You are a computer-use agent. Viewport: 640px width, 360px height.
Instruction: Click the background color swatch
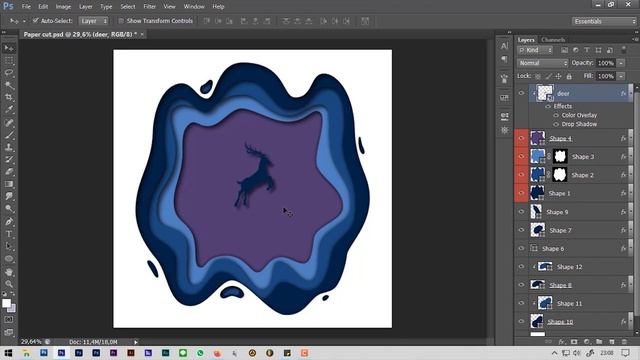13,309
